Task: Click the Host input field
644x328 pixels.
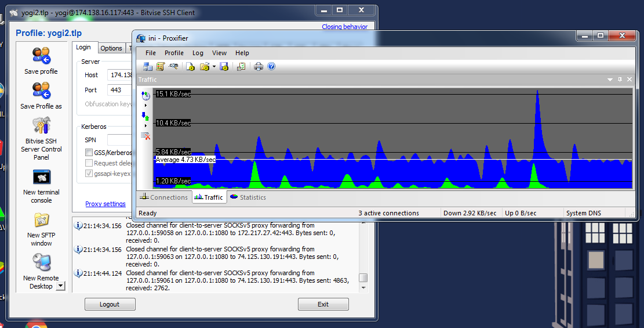Action: tap(120, 75)
